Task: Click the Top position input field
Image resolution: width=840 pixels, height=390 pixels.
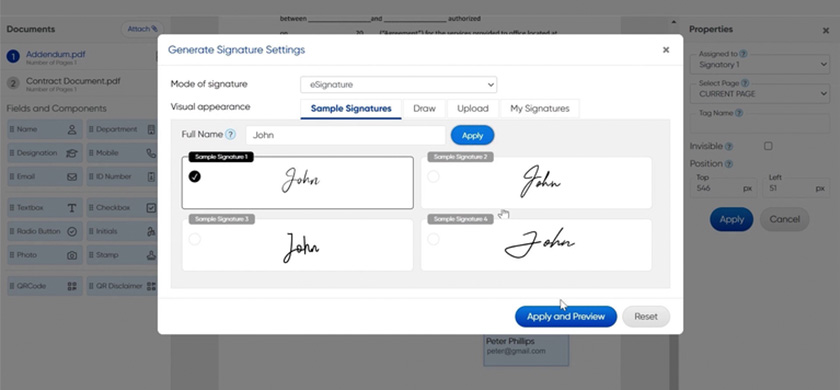Action: click(x=723, y=189)
